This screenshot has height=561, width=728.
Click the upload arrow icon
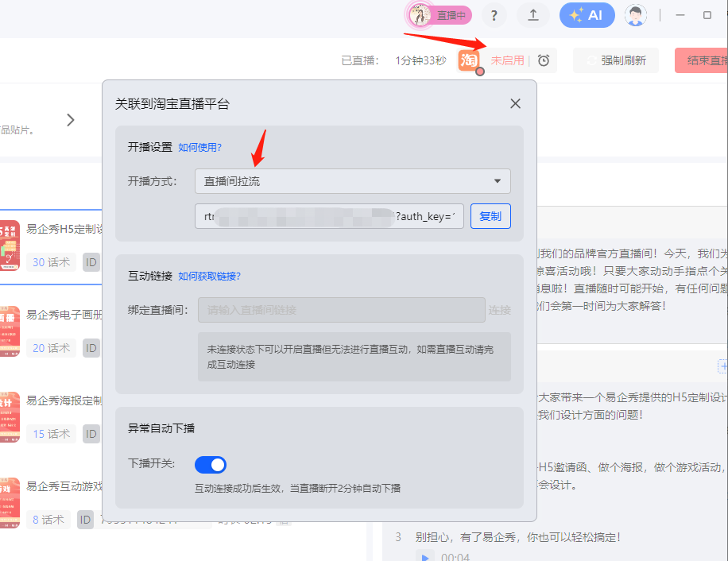(533, 16)
